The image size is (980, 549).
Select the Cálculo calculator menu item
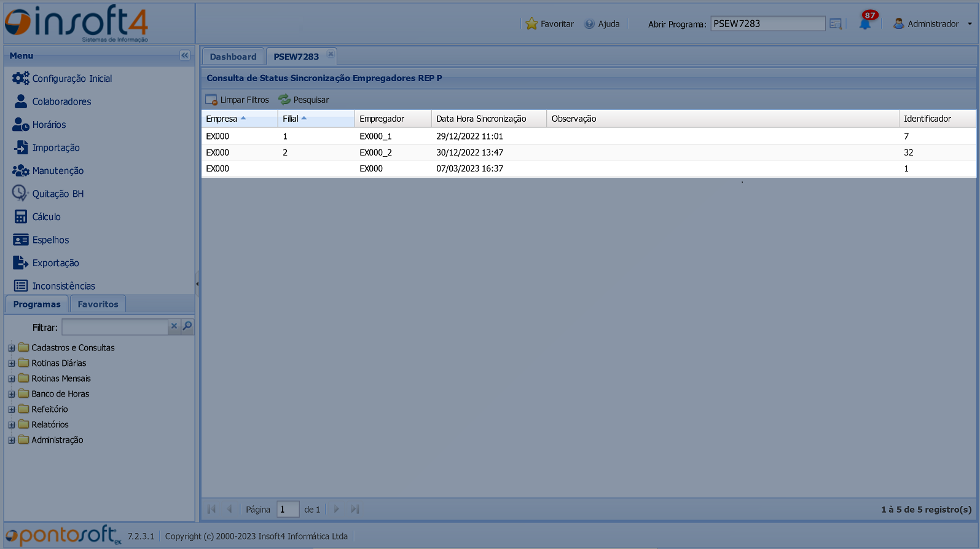[x=46, y=217]
